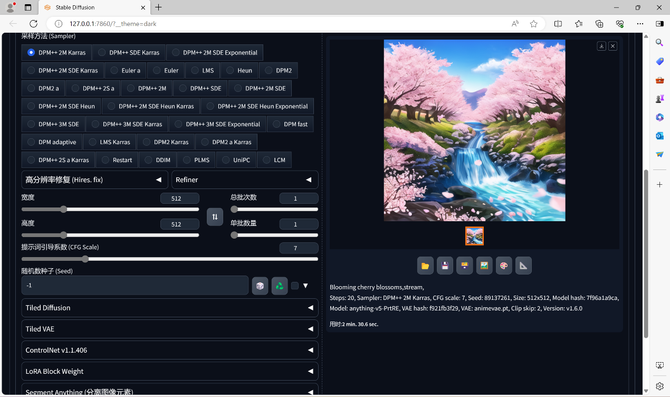Viewport: 670px width, 397px height.
Task: Adjust the CFG Scale slider
Action: pos(170,259)
